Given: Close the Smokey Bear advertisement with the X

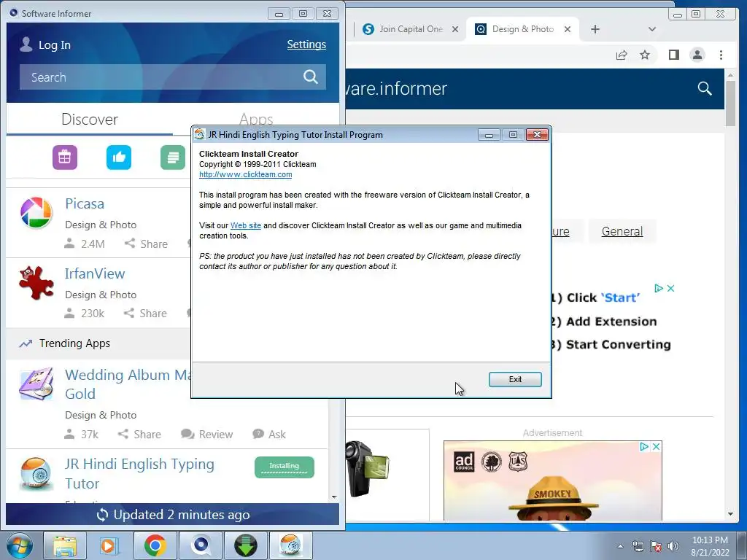Looking at the screenshot, I should click(x=656, y=447).
